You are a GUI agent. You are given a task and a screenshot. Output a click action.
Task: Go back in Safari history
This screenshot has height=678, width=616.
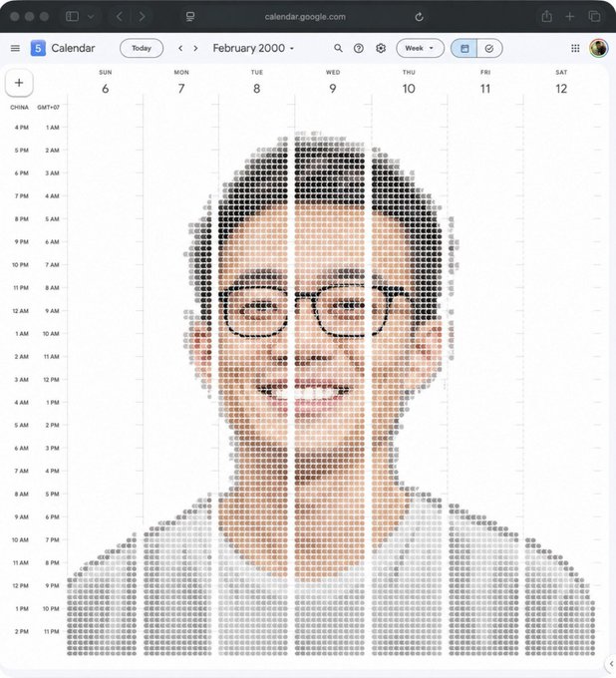[x=120, y=16]
